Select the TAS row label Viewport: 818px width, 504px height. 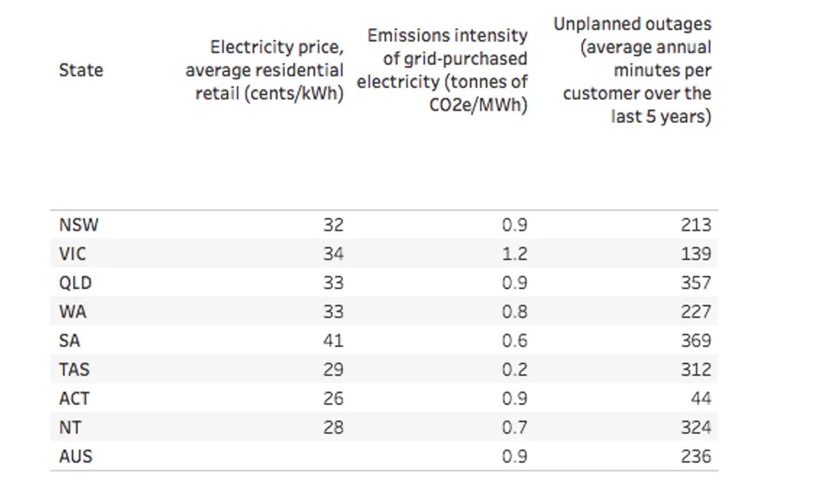point(74,370)
